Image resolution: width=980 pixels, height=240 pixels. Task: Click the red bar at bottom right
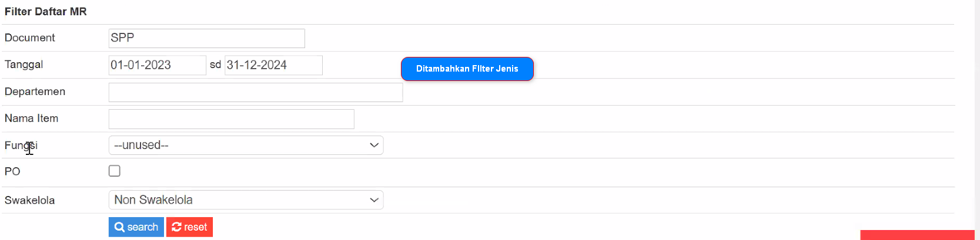[917, 235]
